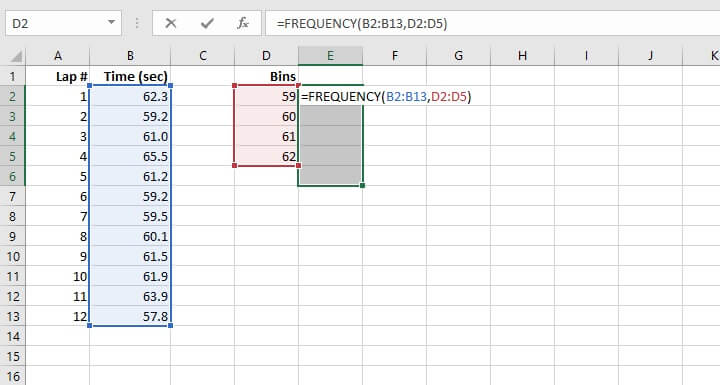Viewport: 720px width, 385px height.
Task: Select row 13 header
Action: [x=12, y=317]
